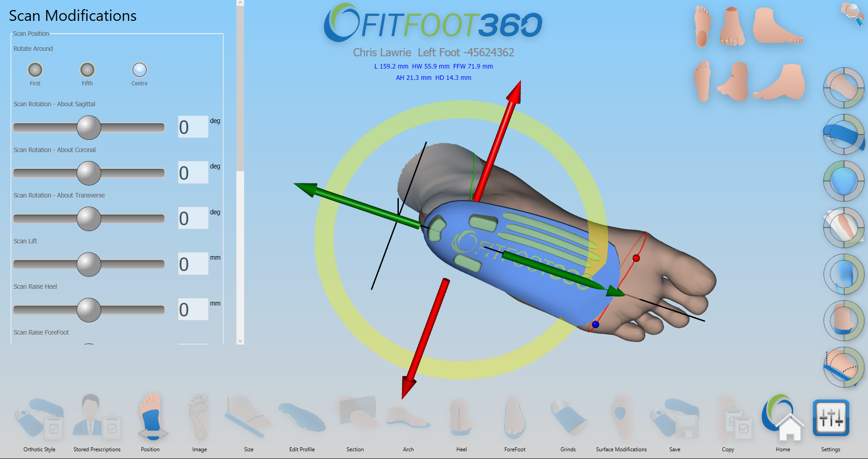Select the Centre rotate-around option
Image resolution: width=868 pixels, height=459 pixels.
click(x=139, y=70)
